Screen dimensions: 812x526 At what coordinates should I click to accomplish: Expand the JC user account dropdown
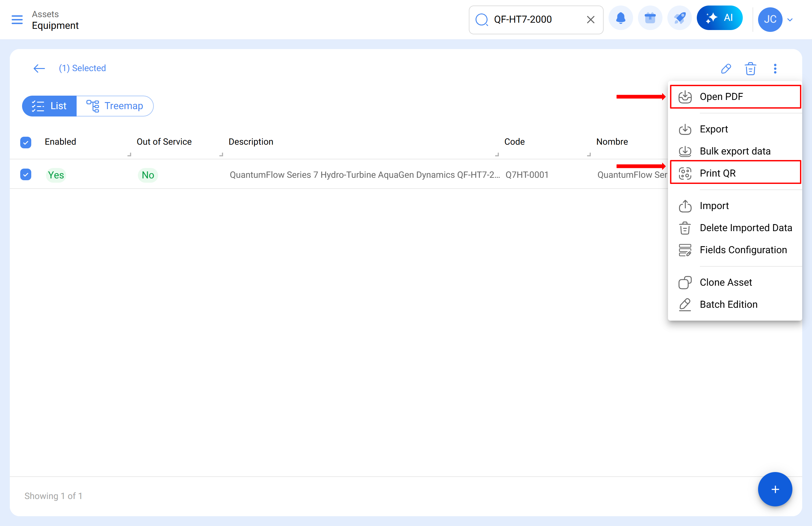coord(790,20)
